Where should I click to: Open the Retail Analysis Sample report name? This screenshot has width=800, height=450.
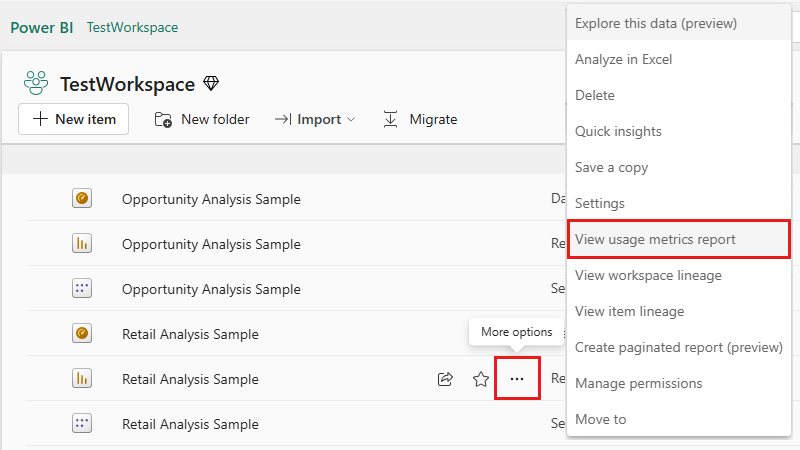tap(190, 379)
